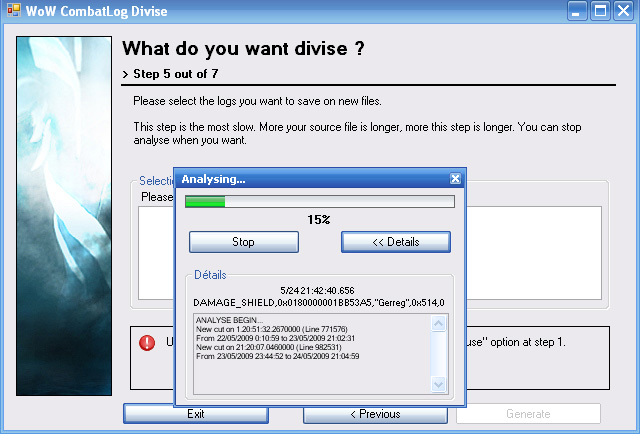640x434 pixels.
Task: Maximize the WoW CombatLog Divise window
Action: point(600,11)
